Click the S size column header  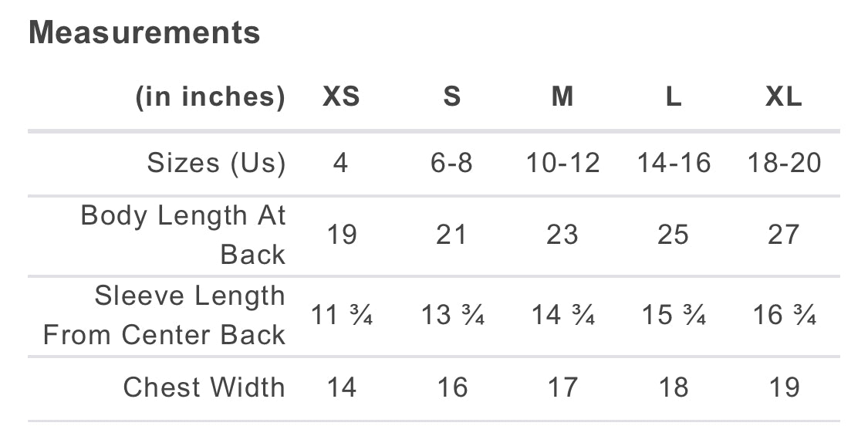click(x=452, y=96)
